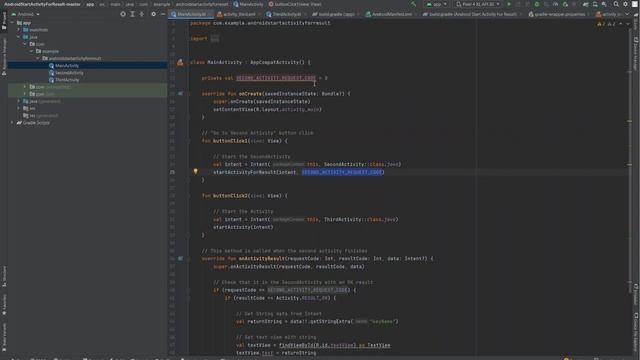
Task: Open Project panel options gear
Action: click(153, 14)
